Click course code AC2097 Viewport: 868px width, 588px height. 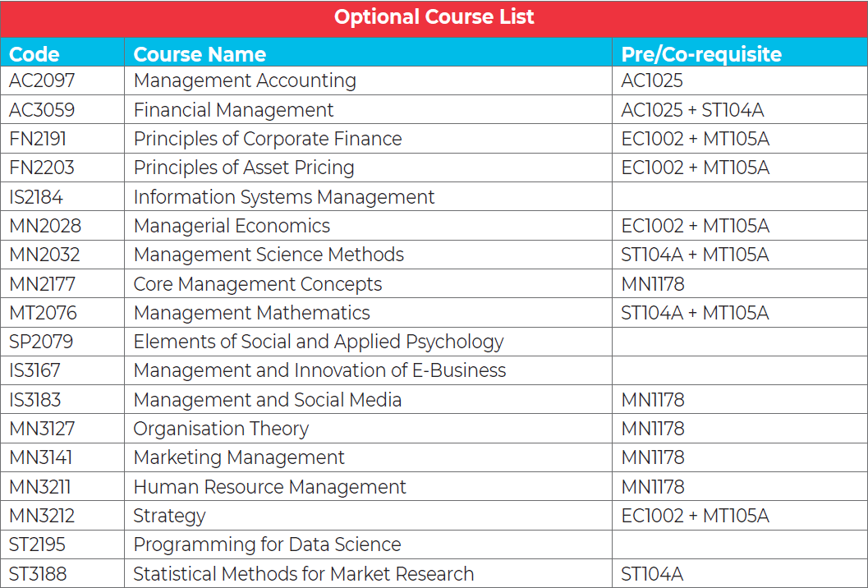point(40,81)
